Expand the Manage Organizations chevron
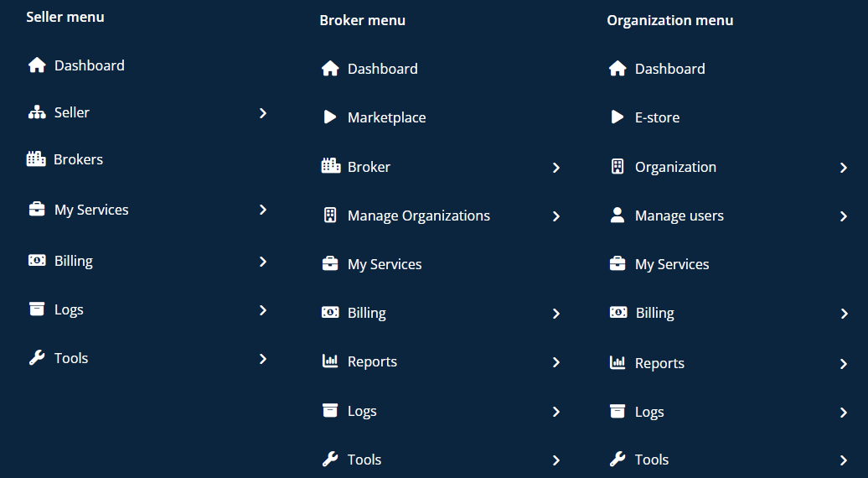The height and width of the screenshot is (478, 868). tap(556, 216)
